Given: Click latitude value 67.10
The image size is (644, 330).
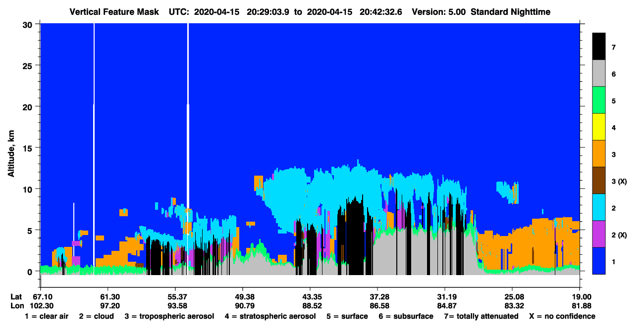Looking at the screenshot, I should (43, 296).
